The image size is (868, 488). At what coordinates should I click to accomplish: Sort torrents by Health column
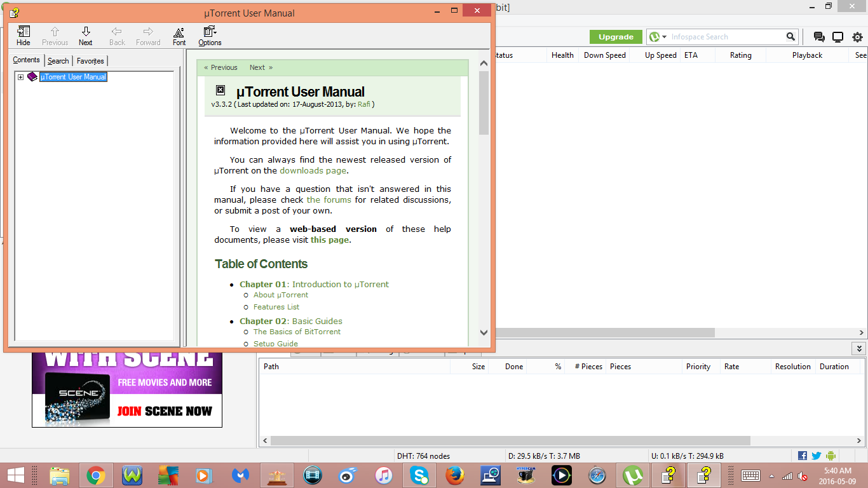point(562,55)
